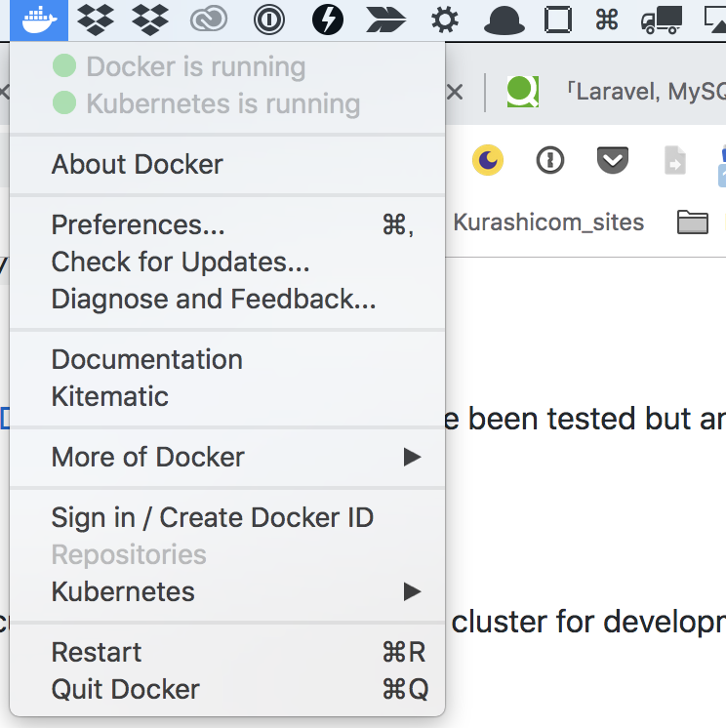Click the rounded square menu bar icon
The image size is (726, 728).
[x=557, y=20]
